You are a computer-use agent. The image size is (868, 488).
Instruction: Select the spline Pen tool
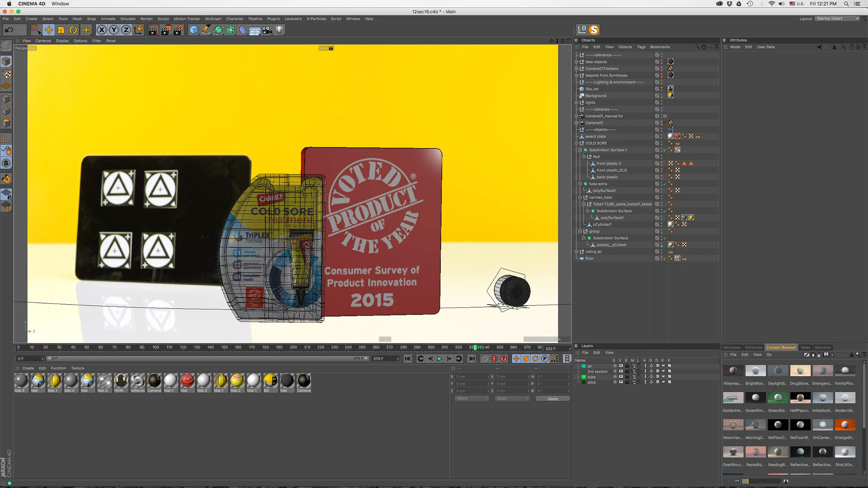[206, 30]
